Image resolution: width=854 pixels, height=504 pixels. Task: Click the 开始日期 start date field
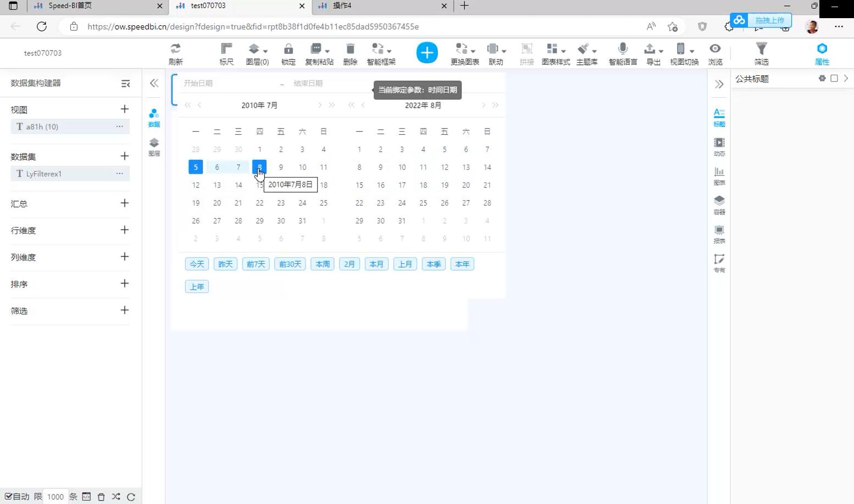coord(228,84)
